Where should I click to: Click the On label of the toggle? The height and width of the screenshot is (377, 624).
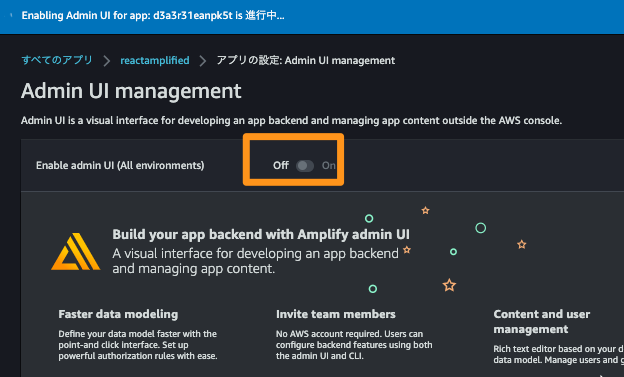329,165
